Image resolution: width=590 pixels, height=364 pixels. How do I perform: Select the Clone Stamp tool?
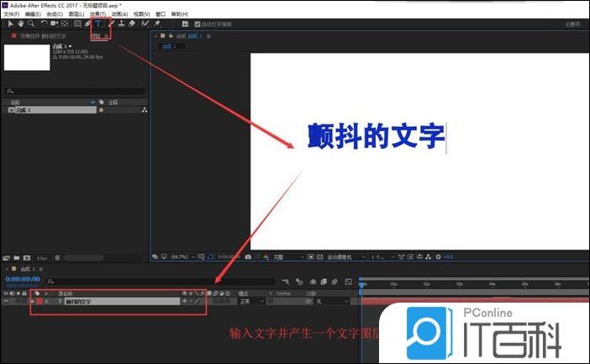coord(122,24)
